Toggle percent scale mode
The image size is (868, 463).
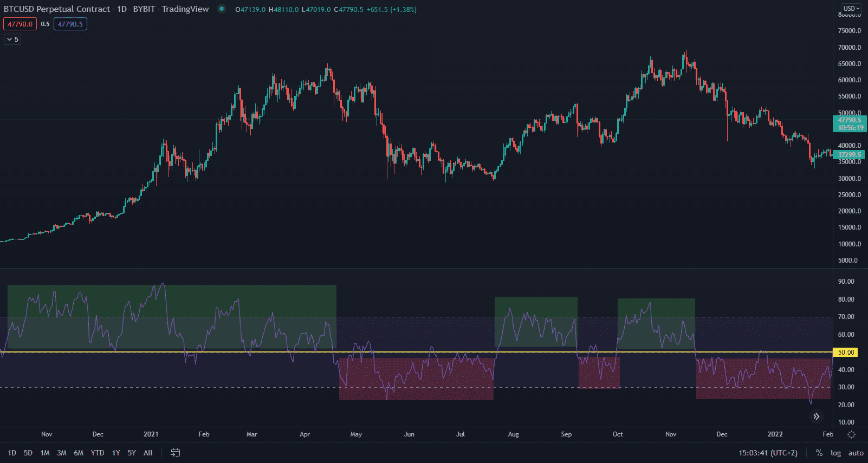819,453
